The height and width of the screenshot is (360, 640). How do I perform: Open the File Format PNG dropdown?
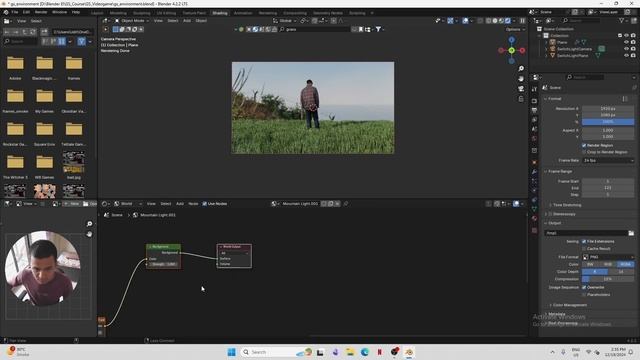(x=608, y=257)
